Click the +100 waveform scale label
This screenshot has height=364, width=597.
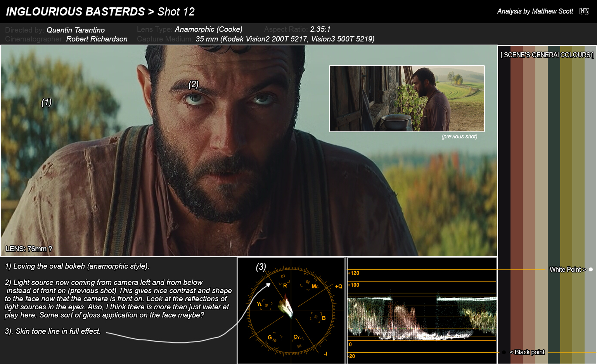point(353,285)
